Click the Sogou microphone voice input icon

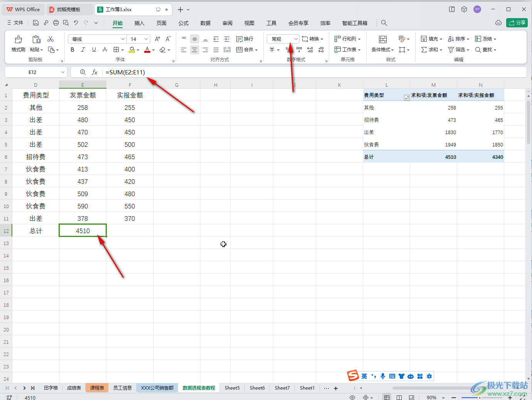pyautogui.click(x=383, y=376)
